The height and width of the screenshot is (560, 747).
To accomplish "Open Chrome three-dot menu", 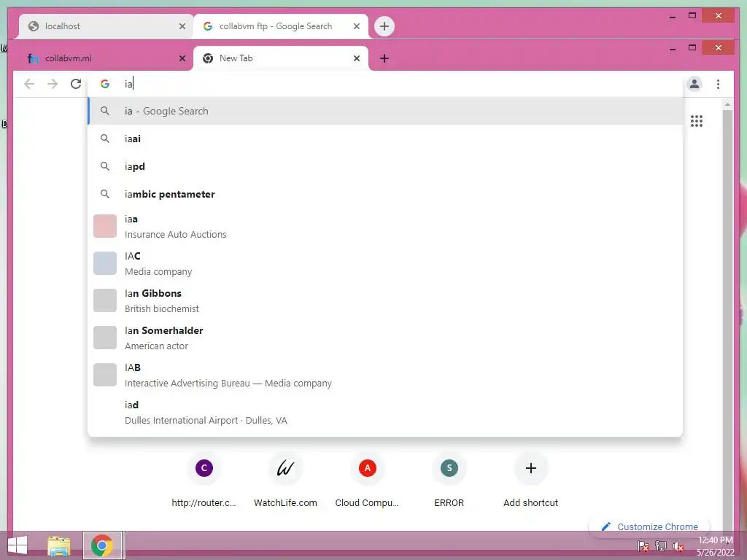I will 718,85.
